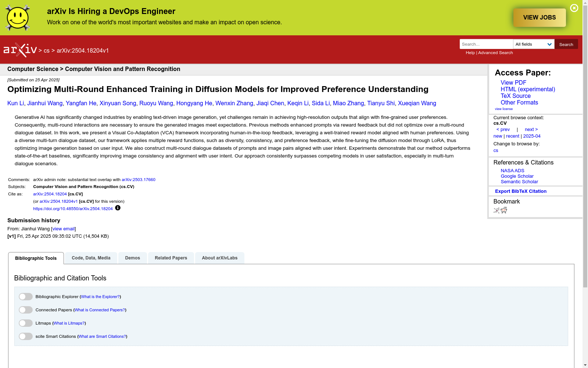This screenshot has width=588, height=368.
Task: Open author Xueqian Wang link
Action: 417,103
